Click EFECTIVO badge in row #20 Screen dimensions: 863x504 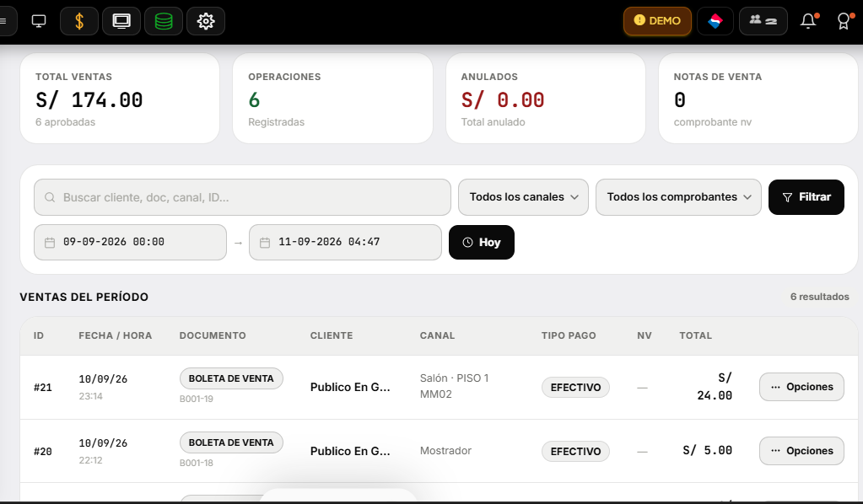[575, 451]
